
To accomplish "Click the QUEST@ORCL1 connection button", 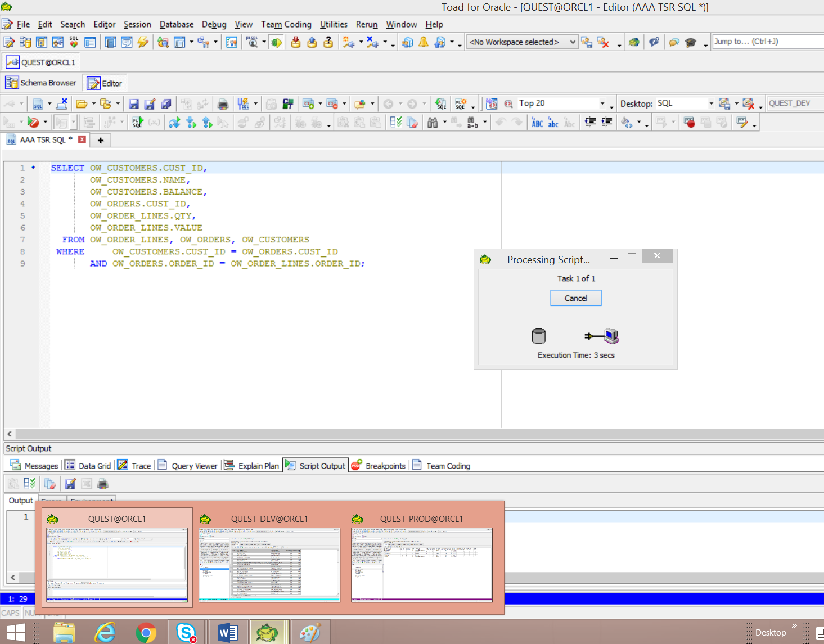I will click(x=41, y=62).
